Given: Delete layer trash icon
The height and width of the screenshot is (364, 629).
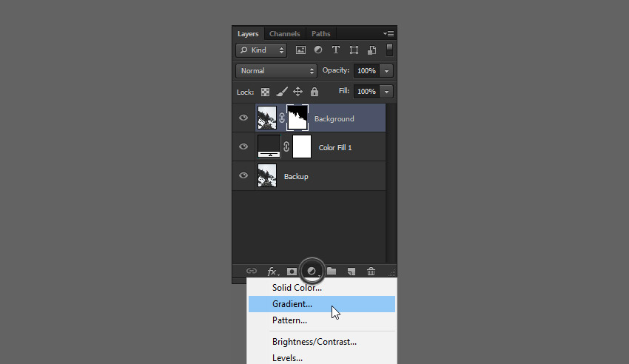Looking at the screenshot, I should [371, 272].
